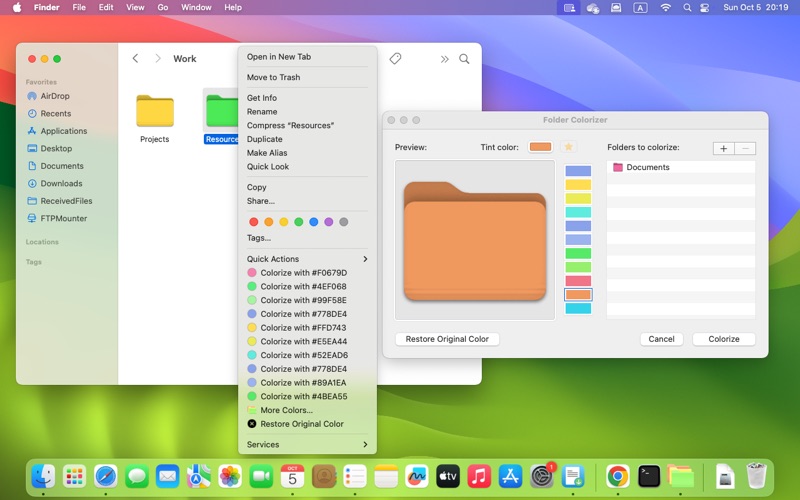The height and width of the screenshot is (500, 800).
Task: Click the star favorite icon beside tint color
Action: pyautogui.click(x=568, y=147)
